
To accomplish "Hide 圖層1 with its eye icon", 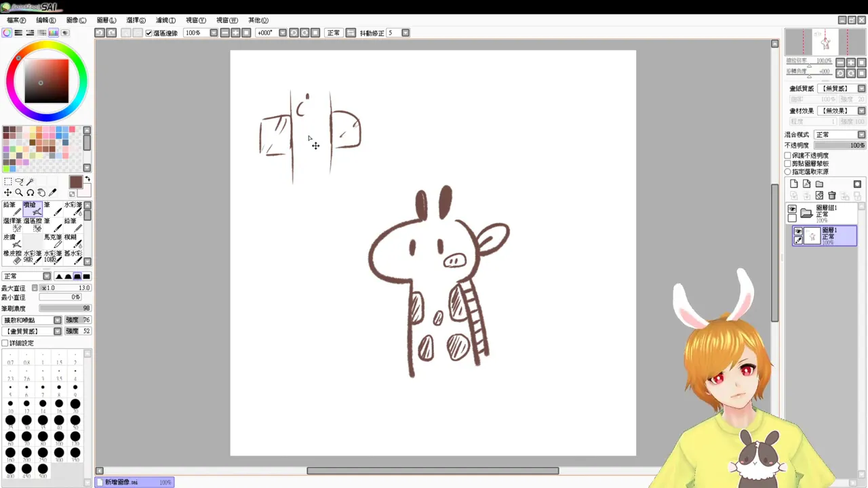I will coord(798,232).
